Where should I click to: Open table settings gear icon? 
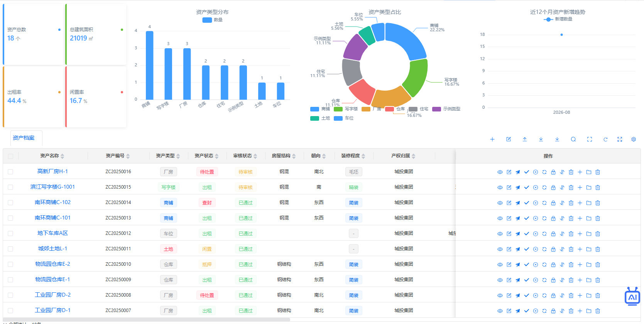634,139
